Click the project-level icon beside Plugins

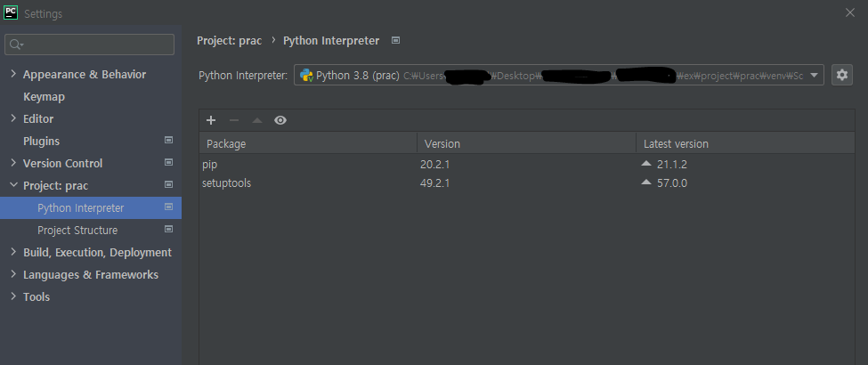(x=168, y=141)
